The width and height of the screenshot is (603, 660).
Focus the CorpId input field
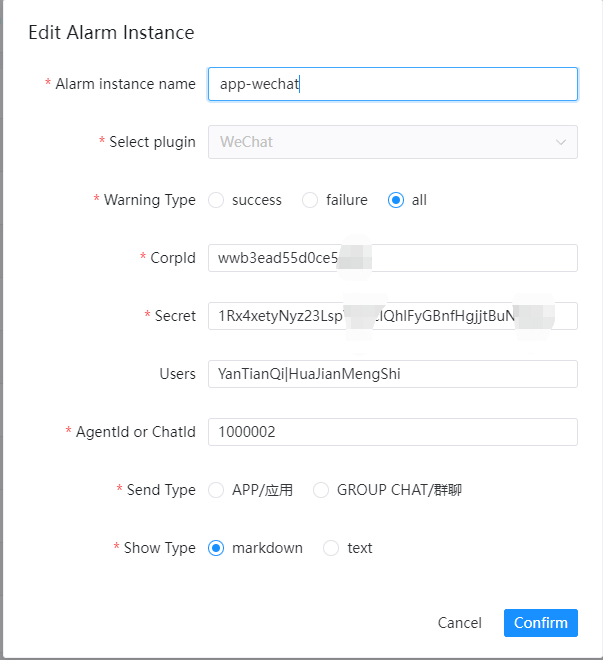(x=391, y=258)
